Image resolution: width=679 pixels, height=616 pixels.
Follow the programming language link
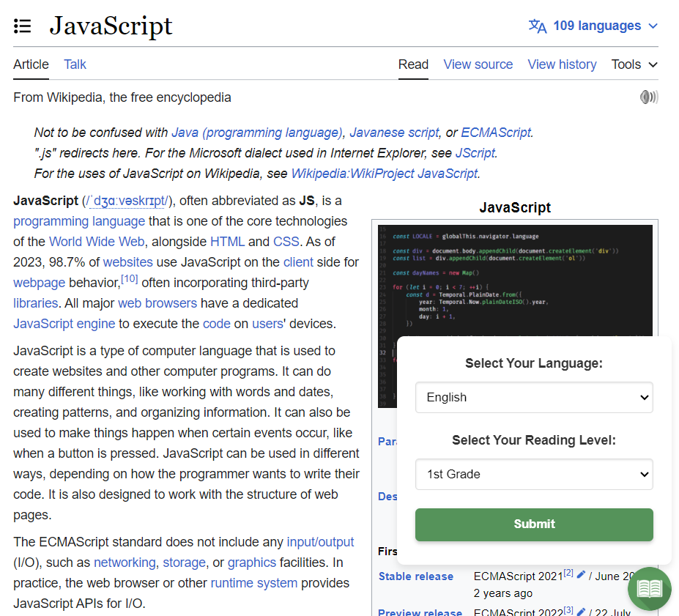click(x=79, y=221)
